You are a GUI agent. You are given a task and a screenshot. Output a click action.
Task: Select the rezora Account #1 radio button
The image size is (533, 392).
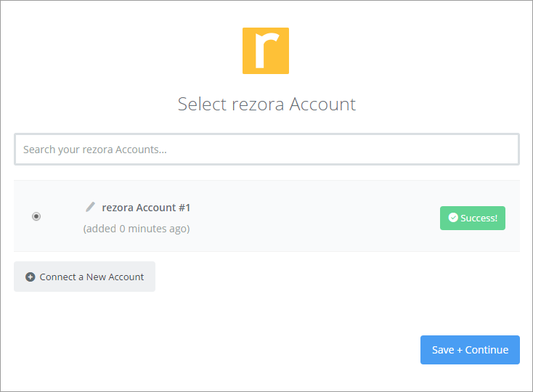click(x=36, y=216)
